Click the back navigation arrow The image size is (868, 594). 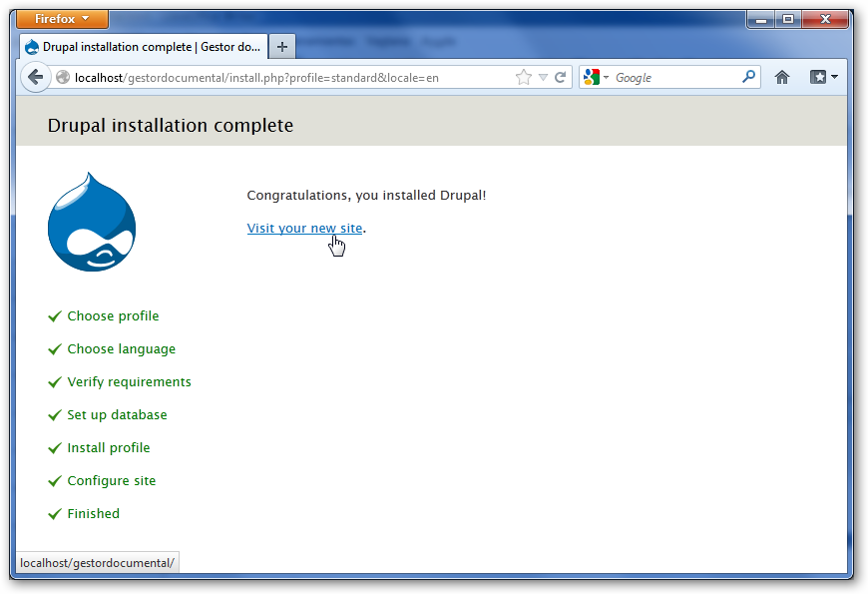36,77
